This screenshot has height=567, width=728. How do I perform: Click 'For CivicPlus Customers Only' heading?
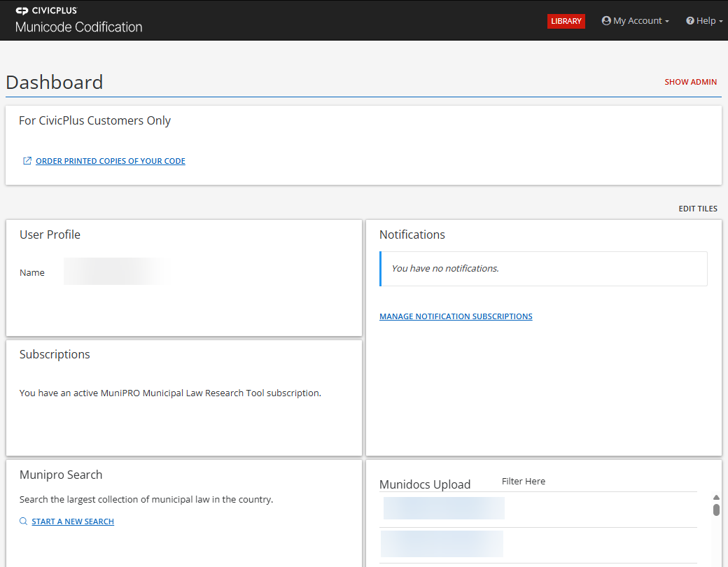[x=94, y=120]
